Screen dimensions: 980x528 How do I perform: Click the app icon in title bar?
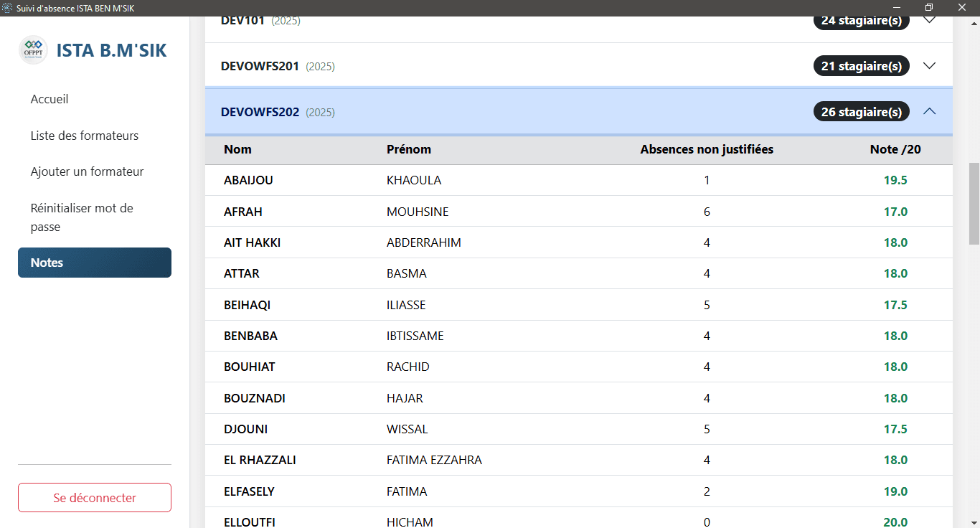click(8, 8)
